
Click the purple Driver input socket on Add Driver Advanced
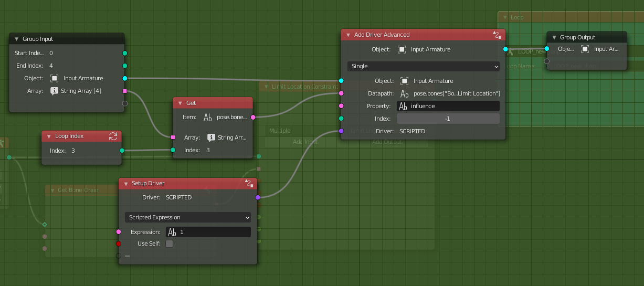tap(341, 131)
